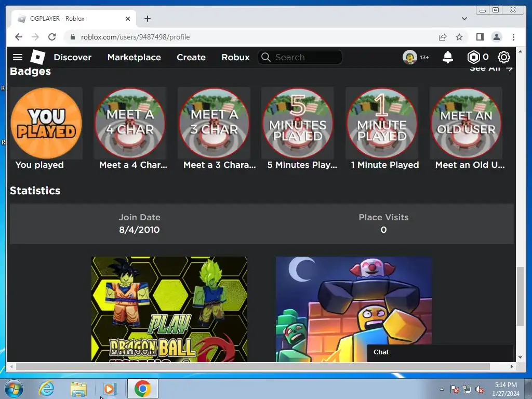Open the muted volume tray icon
The height and width of the screenshot is (399, 532).
tap(480, 389)
